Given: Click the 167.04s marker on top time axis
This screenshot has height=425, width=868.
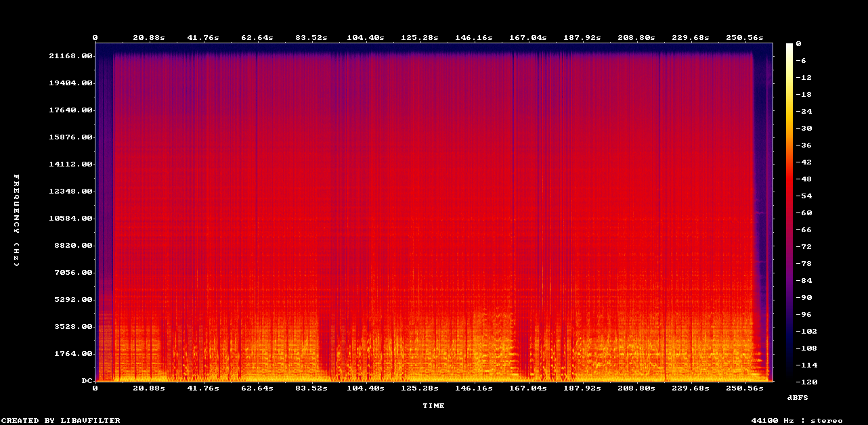Looking at the screenshot, I should [x=527, y=37].
